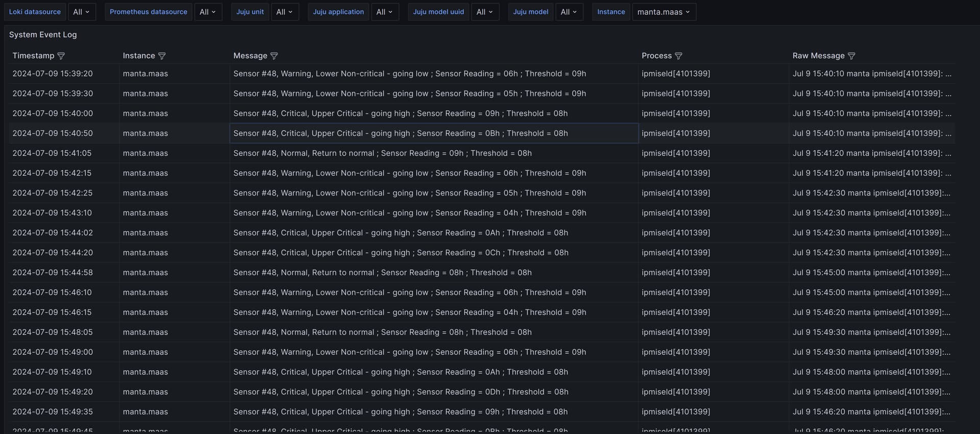The image size is (980, 434).
Task: Sort by the Timestamp column header
Action: tap(33, 56)
